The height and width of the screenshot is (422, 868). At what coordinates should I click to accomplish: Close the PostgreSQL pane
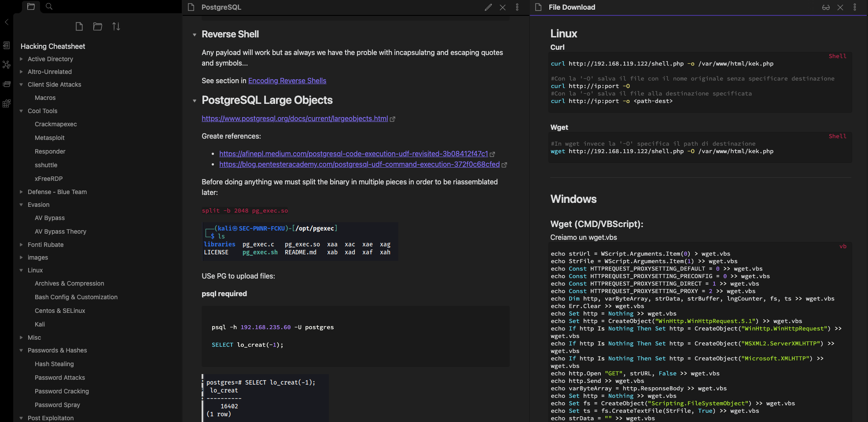pyautogui.click(x=503, y=7)
